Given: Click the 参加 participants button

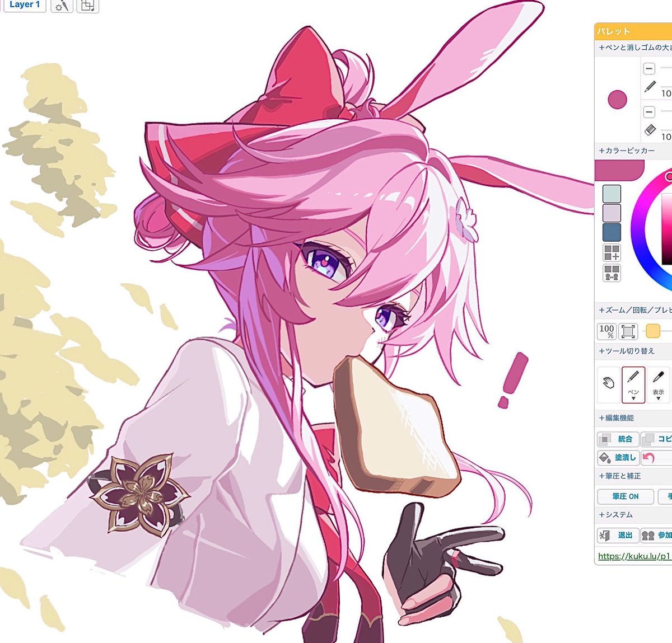Looking at the screenshot, I should coord(656,536).
